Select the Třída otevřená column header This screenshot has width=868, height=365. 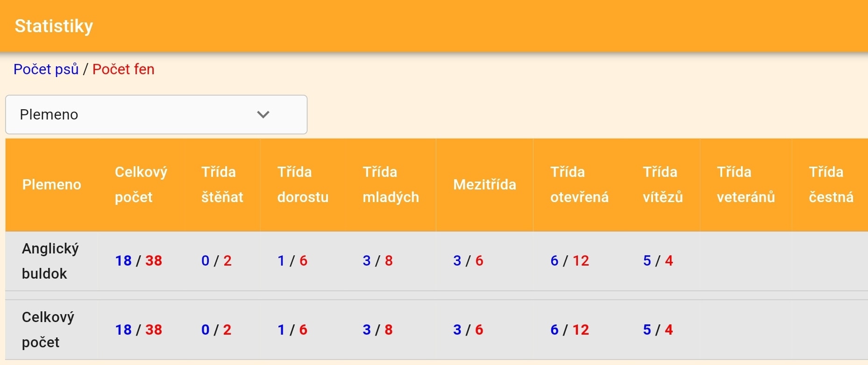pyautogui.click(x=579, y=184)
